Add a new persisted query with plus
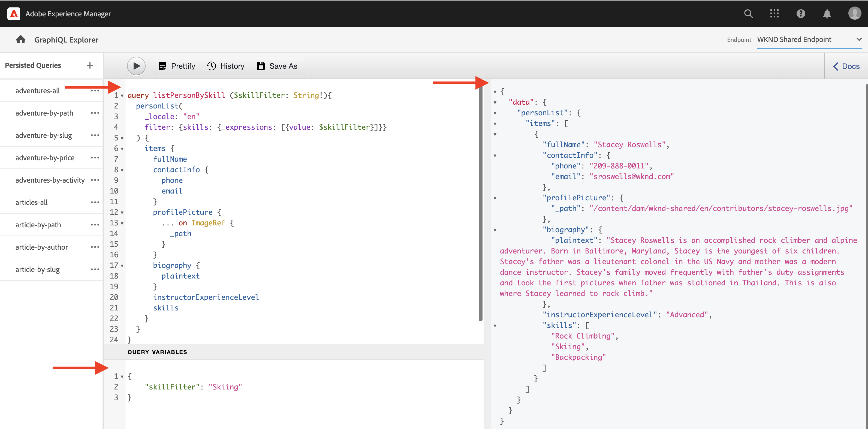The image size is (868, 429). (90, 65)
